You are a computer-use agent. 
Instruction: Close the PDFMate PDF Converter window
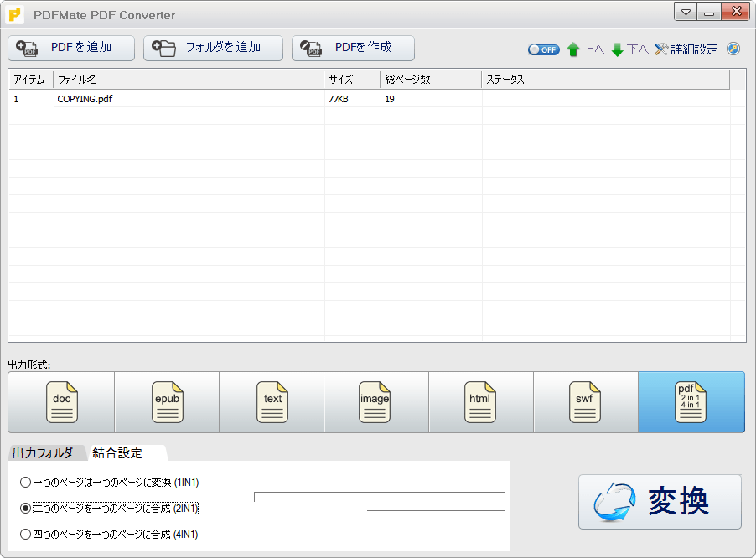point(736,12)
